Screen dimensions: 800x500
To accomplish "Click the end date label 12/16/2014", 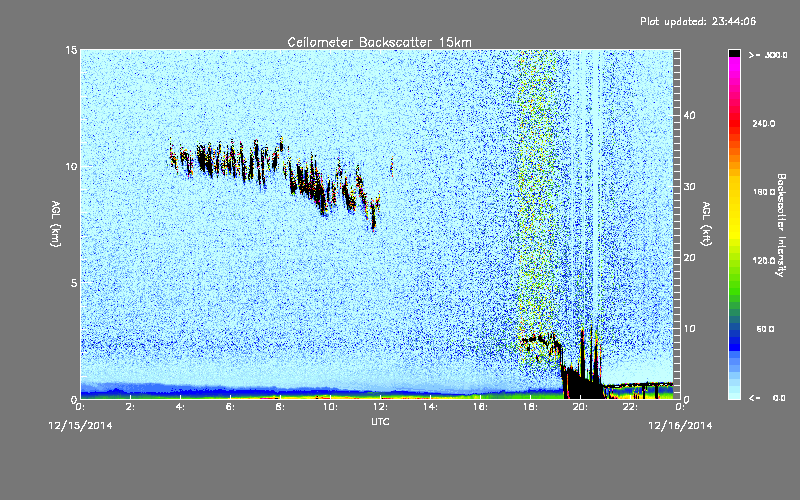I will click(x=680, y=426).
